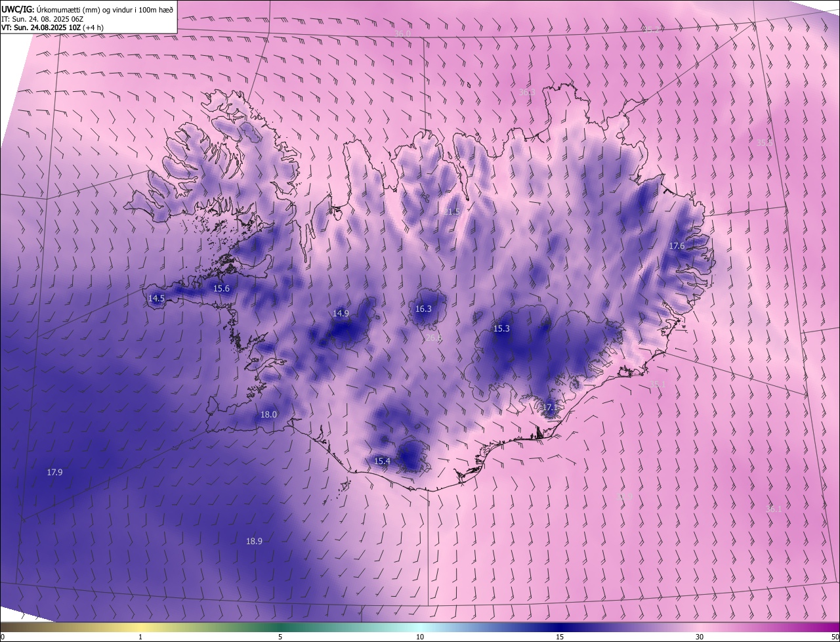Click the legend tick label 30
The width and height of the screenshot is (840, 642).
pos(700,637)
